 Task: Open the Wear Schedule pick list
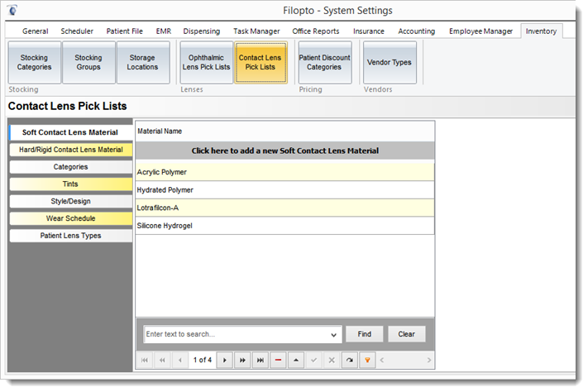click(71, 218)
